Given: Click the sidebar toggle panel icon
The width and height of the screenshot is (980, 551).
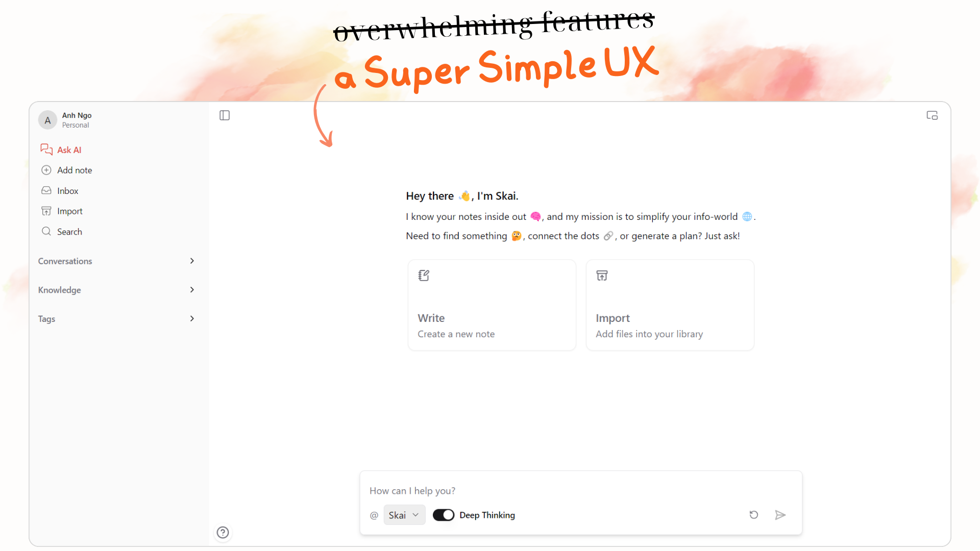Looking at the screenshot, I should click(224, 115).
